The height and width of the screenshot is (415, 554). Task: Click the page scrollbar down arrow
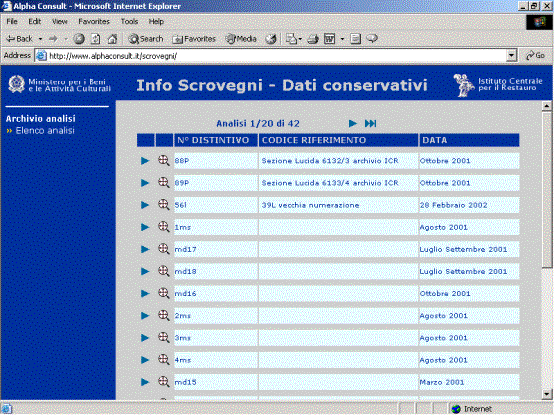click(x=547, y=394)
